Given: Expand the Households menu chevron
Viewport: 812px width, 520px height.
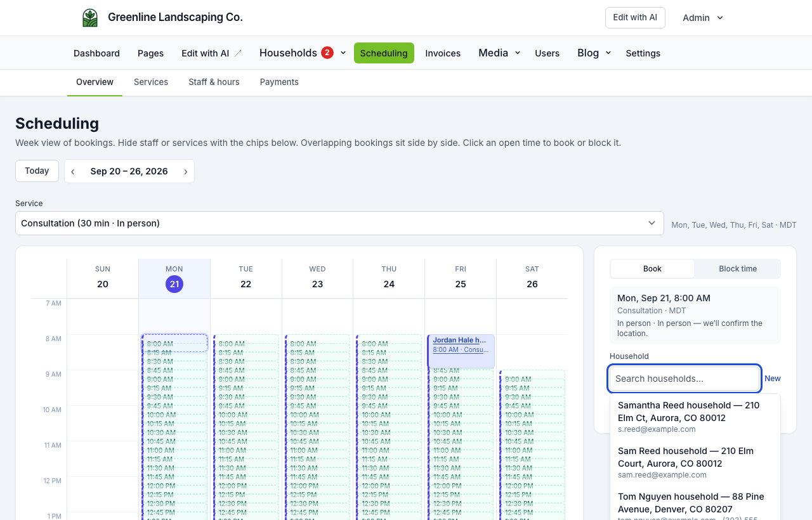Looking at the screenshot, I should pyautogui.click(x=343, y=53).
